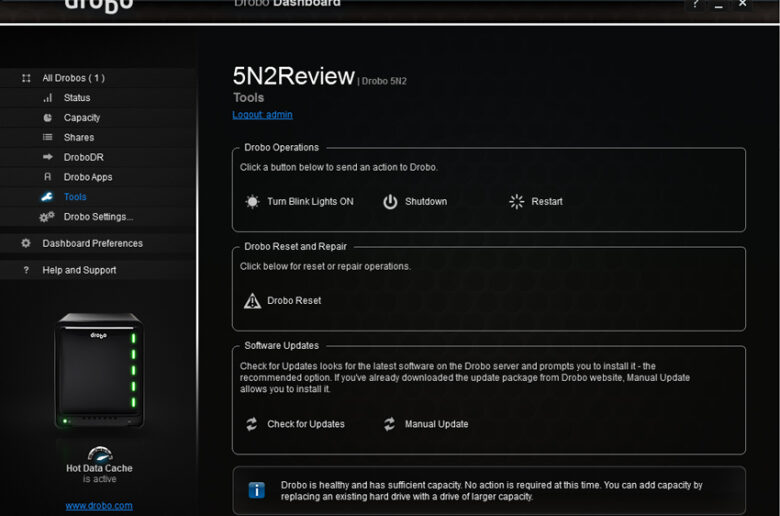Screen dimensions: 780x516
Task: Open Dashboard Preferences
Action: [93, 243]
